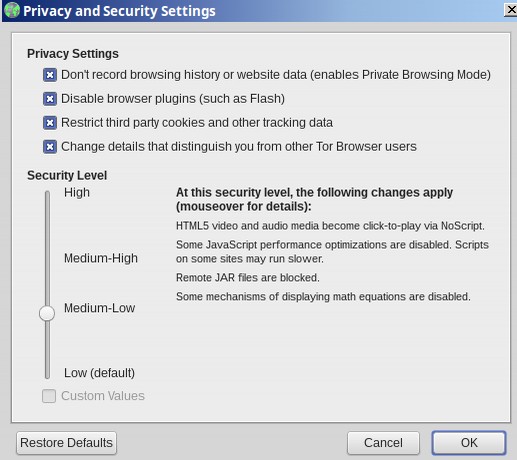Click the Tor Browser globe icon in title bar
The height and width of the screenshot is (460, 517).
(12, 10)
